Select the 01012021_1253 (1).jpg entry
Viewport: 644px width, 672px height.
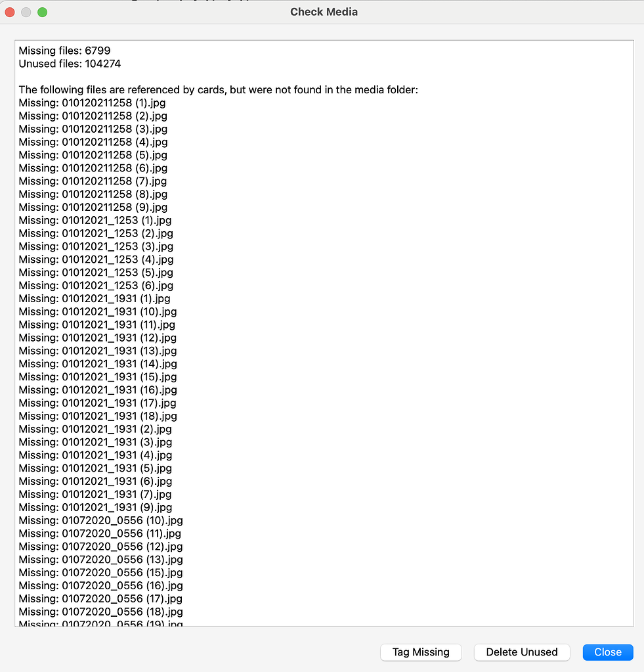[95, 220]
